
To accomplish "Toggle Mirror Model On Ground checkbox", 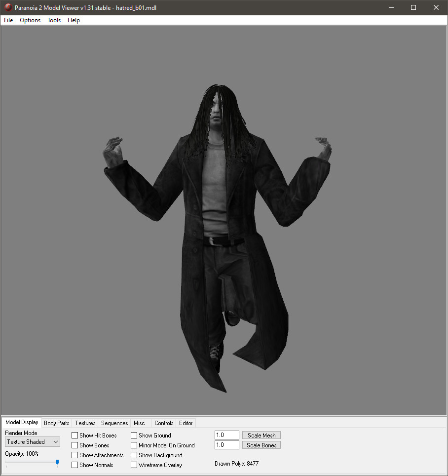I will (134, 445).
